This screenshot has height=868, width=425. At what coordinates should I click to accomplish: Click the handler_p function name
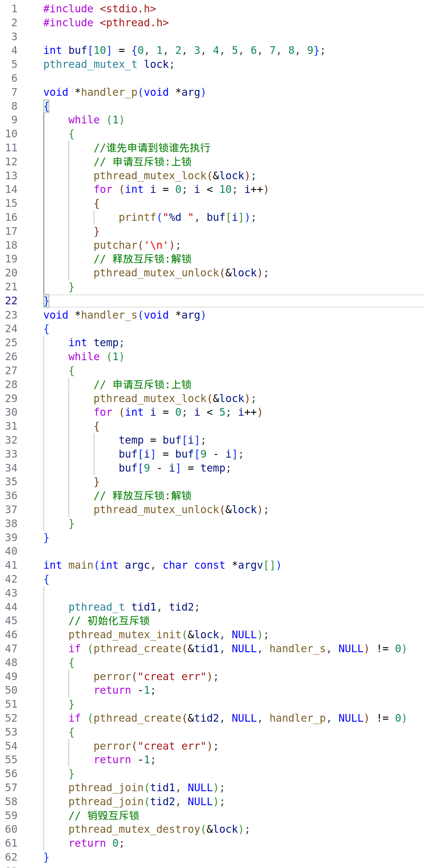[109, 92]
